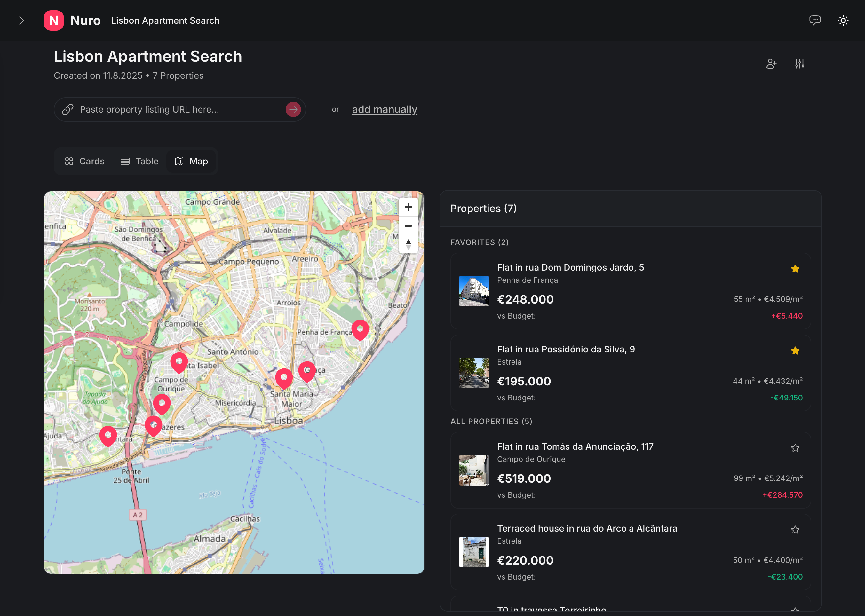Switch to the Cards view tab
Viewport: 865px width, 616px height.
pyautogui.click(x=84, y=161)
